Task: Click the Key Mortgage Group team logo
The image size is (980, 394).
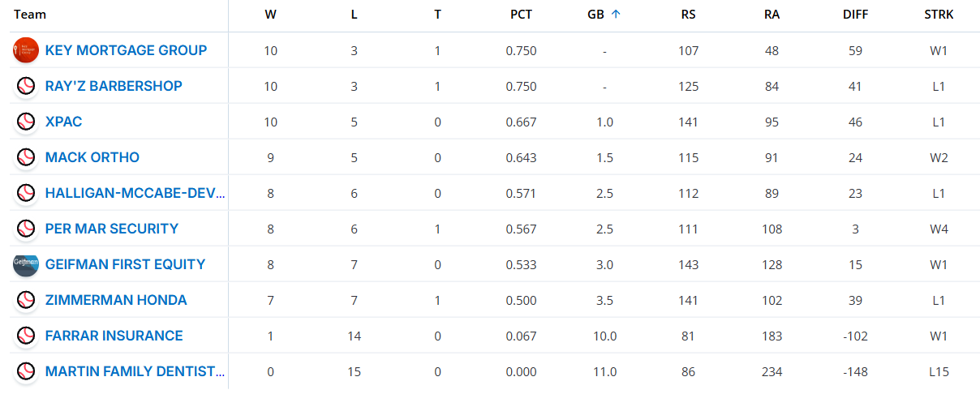Action: point(26,50)
